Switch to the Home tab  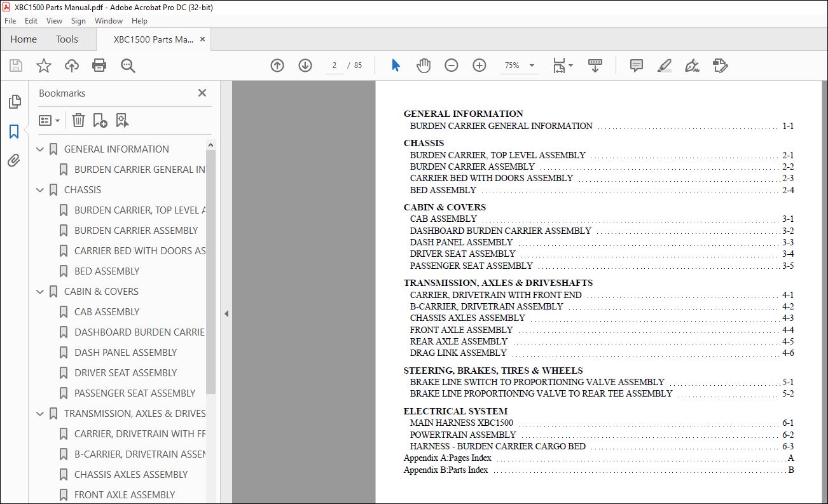[x=24, y=39]
